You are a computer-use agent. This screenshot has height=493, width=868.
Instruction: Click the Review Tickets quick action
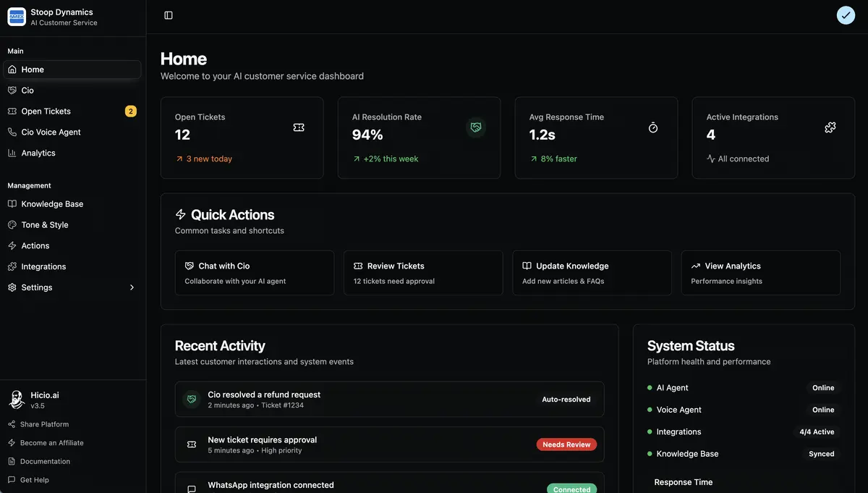[x=423, y=273]
